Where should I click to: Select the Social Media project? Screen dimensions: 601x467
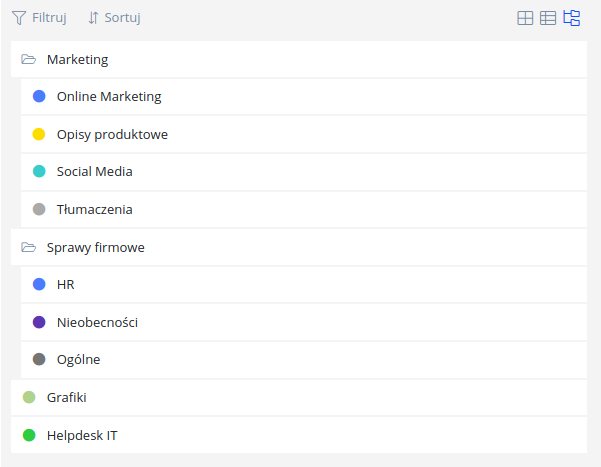tap(94, 172)
